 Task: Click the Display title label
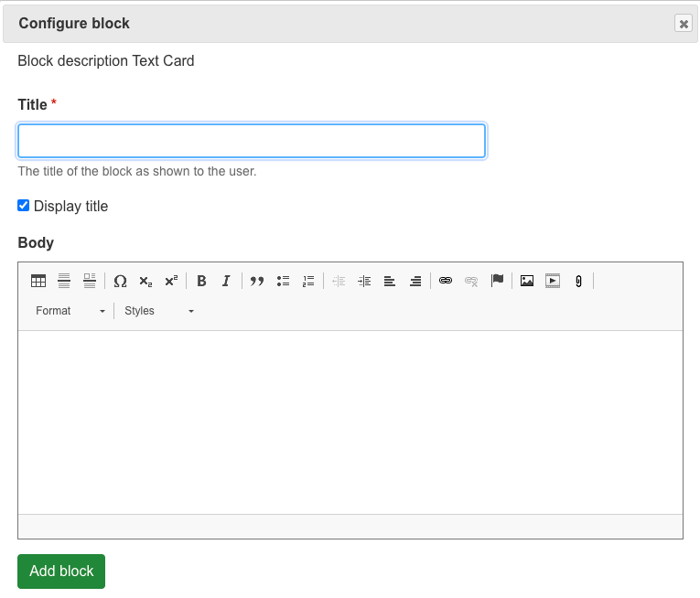click(x=71, y=206)
